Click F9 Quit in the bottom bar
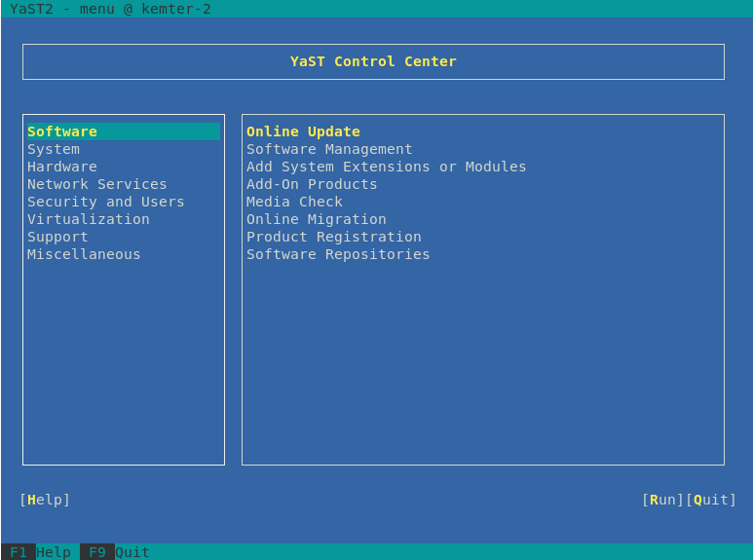The height and width of the screenshot is (560, 753). click(115, 552)
